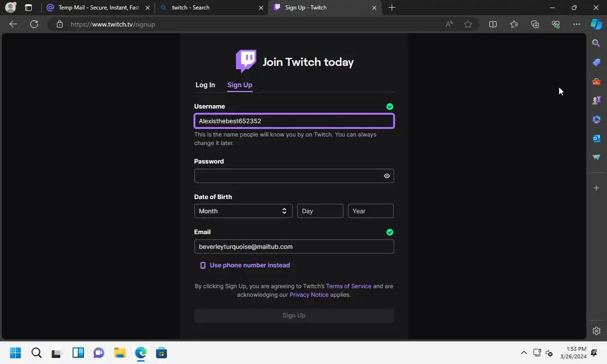
Task: Click the Sign Up button
Action: 294,316
